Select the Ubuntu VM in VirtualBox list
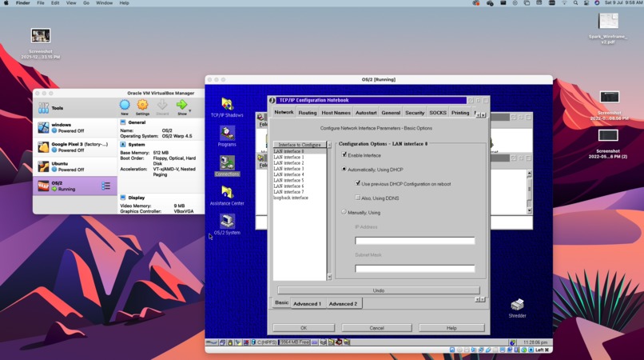 (x=75, y=166)
